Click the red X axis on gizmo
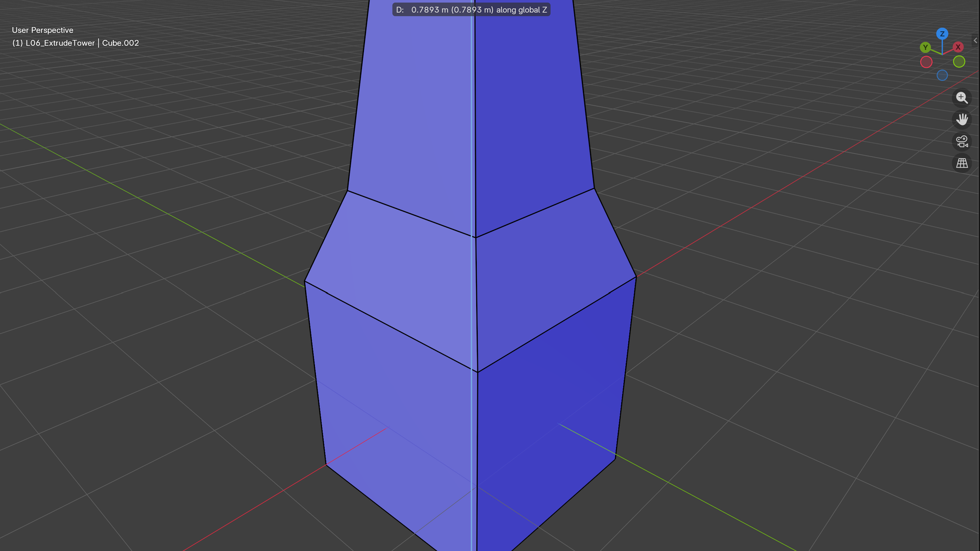This screenshot has width=980, height=551. [958, 47]
